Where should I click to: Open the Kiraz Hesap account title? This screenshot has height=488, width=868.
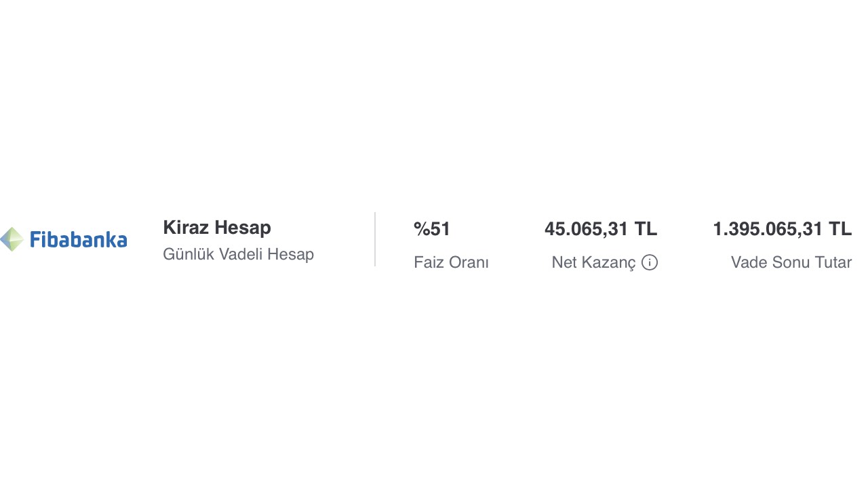pos(217,228)
